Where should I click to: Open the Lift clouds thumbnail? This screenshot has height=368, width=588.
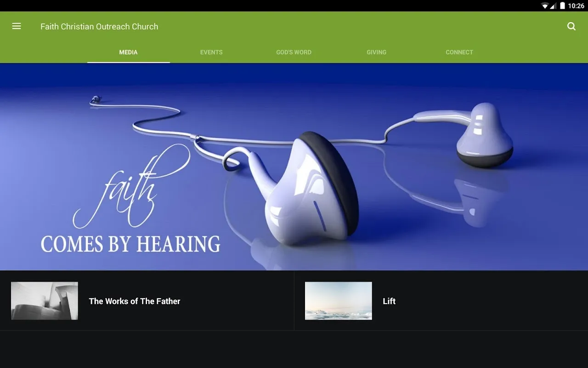point(339,301)
